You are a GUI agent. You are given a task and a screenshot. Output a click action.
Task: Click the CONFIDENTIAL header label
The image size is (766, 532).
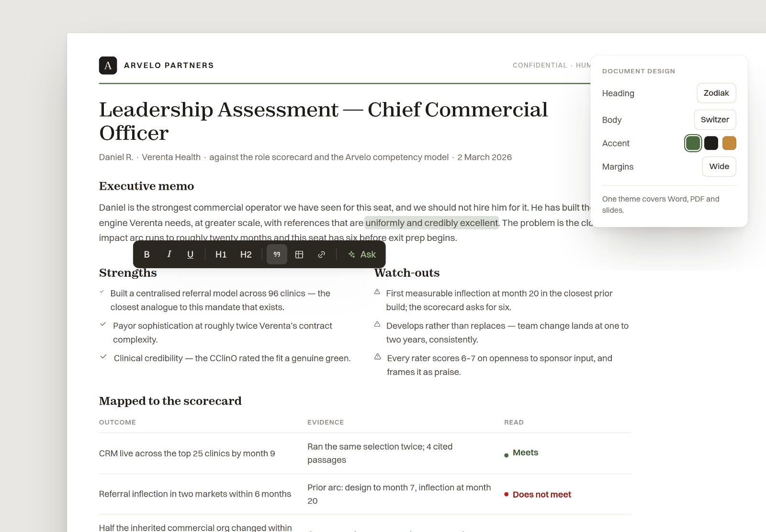(x=540, y=65)
